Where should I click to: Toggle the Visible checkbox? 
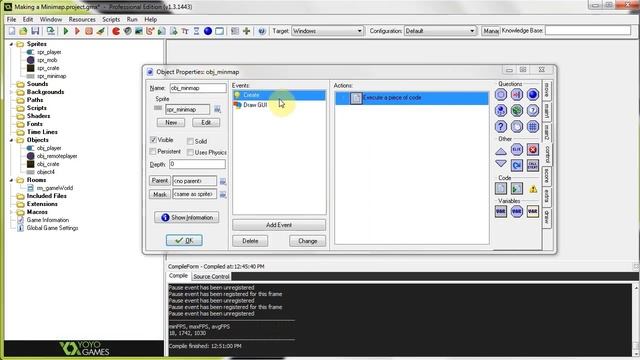tap(153, 140)
